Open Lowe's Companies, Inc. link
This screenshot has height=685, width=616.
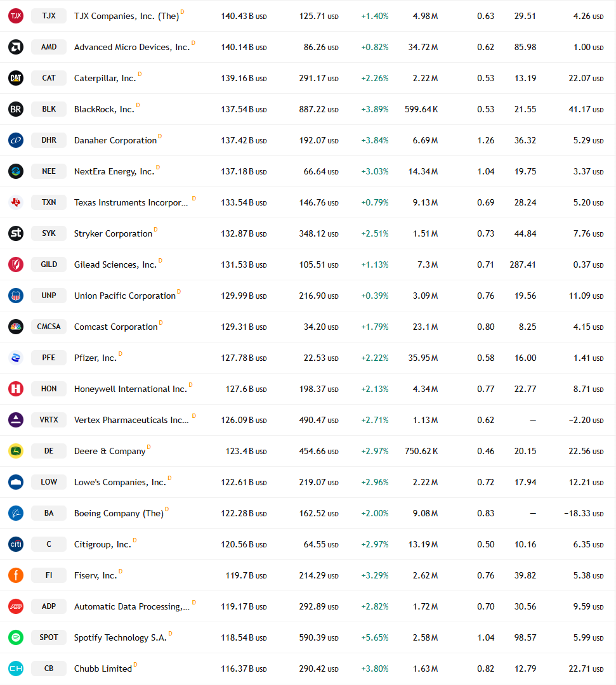click(120, 482)
